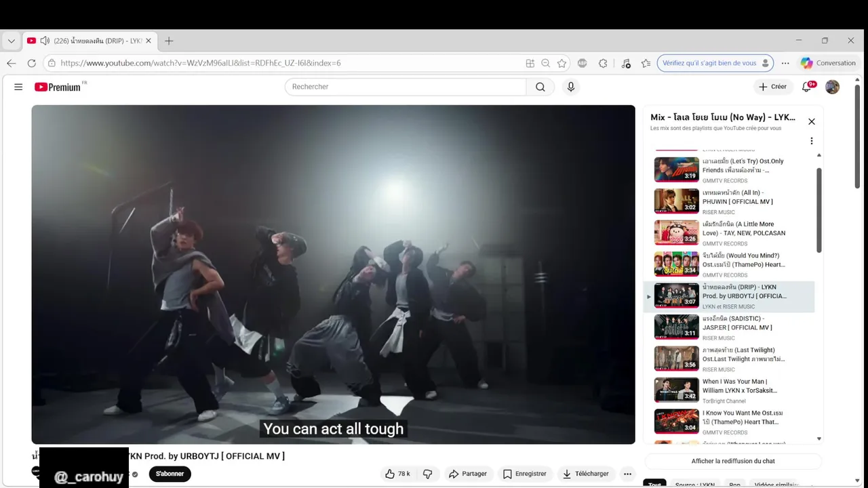Open split screen or apps icon in address bar
This screenshot has height=488, width=868.
530,63
